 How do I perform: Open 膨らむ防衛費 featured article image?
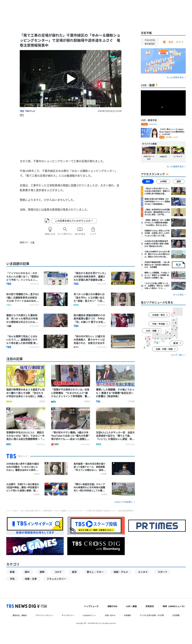click(x=115, y=376)
